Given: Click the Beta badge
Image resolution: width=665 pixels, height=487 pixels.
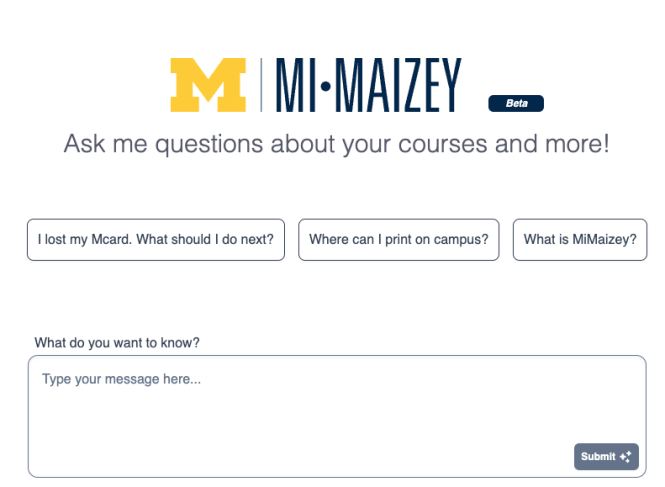Looking at the screenshot, I should 516,104.
